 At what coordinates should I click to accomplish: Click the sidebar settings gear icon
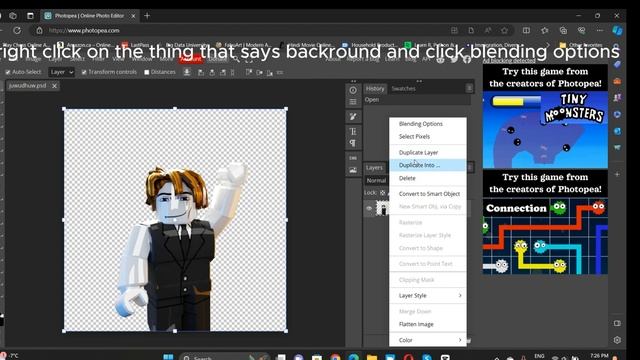pyautogui.click(x=617, y=340)
